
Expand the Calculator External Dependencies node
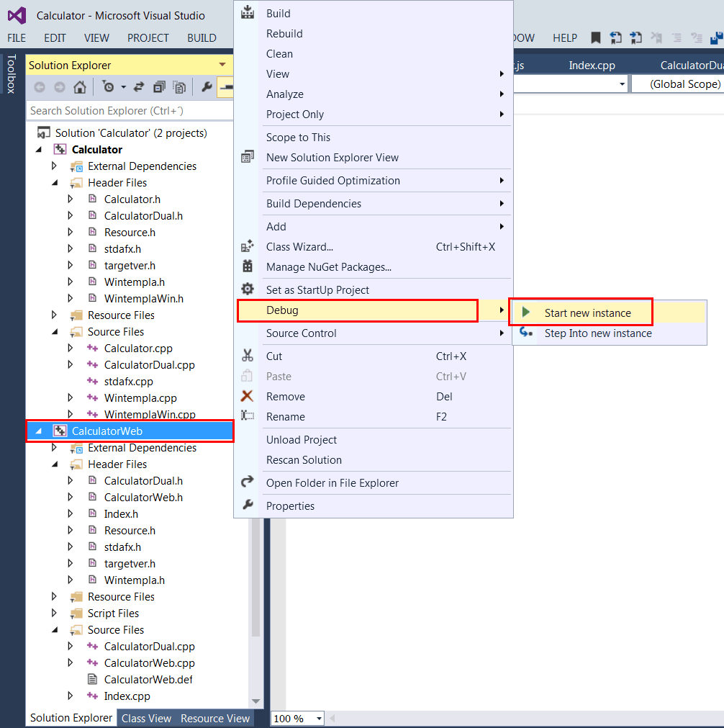[x=54, y=166]
